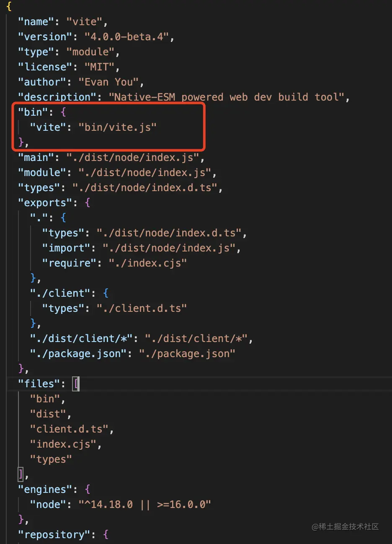Click the "index.cjs" files entry
This screenshot has height=544, width=392.
tap(63, 444)
